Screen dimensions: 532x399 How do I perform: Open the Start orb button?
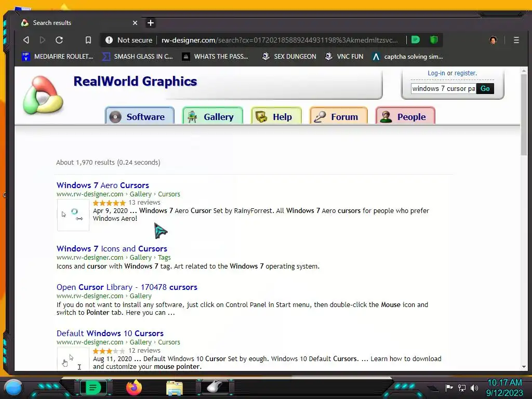click(x=14, y=388)
